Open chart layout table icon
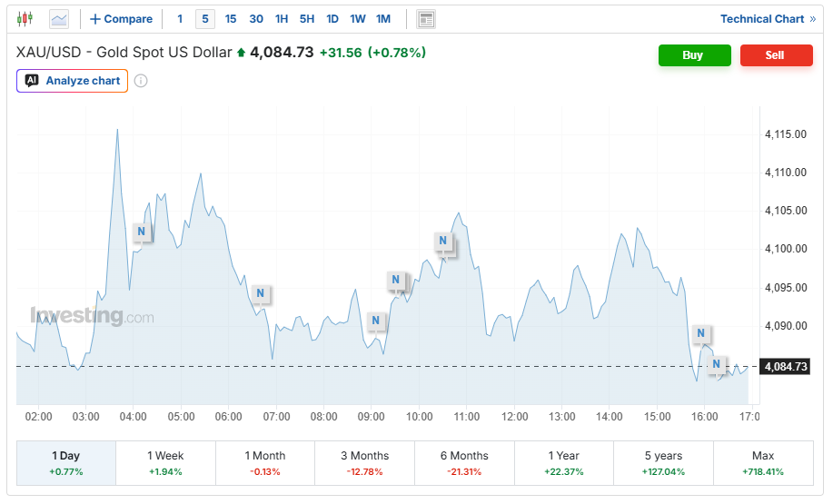833x504 pixels. pos(426,19)
